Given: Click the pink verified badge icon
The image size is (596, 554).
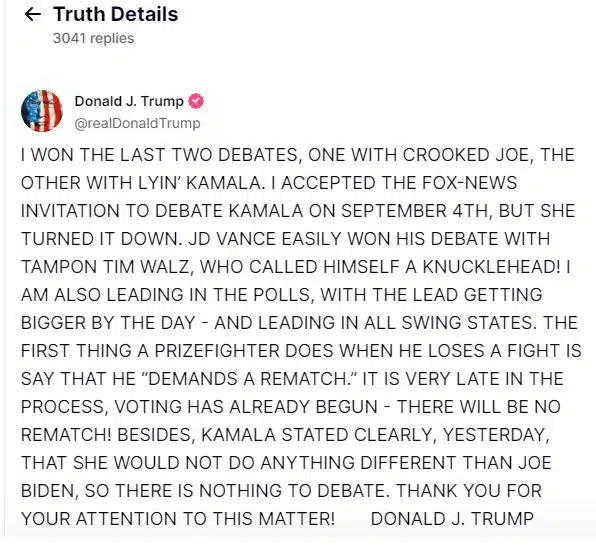Looking at the screenshot, I should click(x=196, y=101).
